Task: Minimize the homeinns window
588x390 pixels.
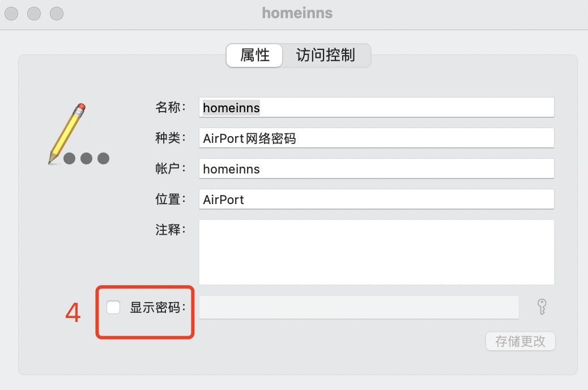Action: pos(34,13)
